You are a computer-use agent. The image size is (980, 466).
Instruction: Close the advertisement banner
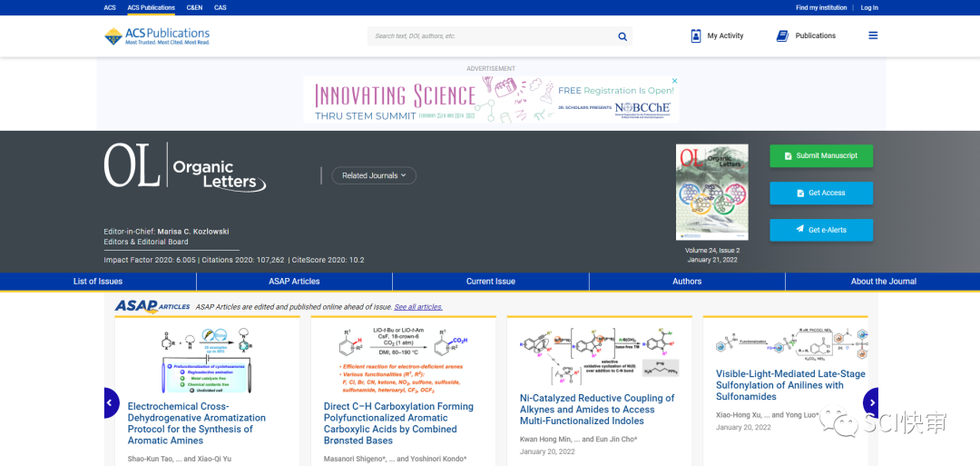(x=674, y=81)
